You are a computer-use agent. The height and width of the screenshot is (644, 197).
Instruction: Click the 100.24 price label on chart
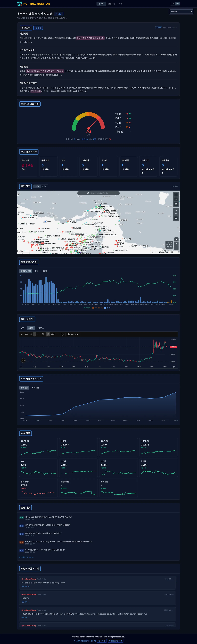173,347
